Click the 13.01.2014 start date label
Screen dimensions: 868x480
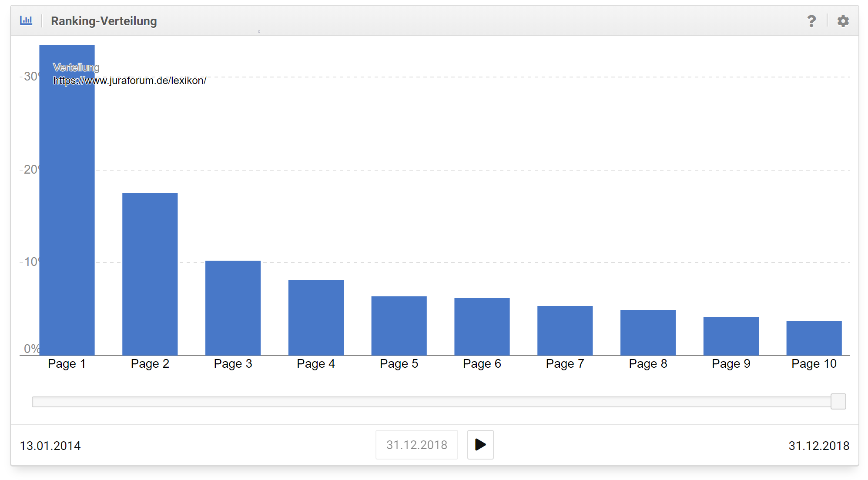50,446
